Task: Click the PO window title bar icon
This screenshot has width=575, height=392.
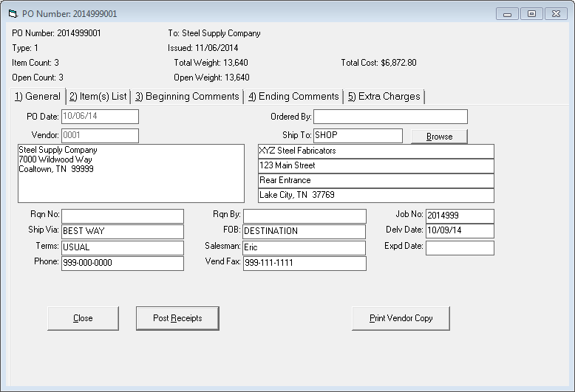Action: point(13,14)
